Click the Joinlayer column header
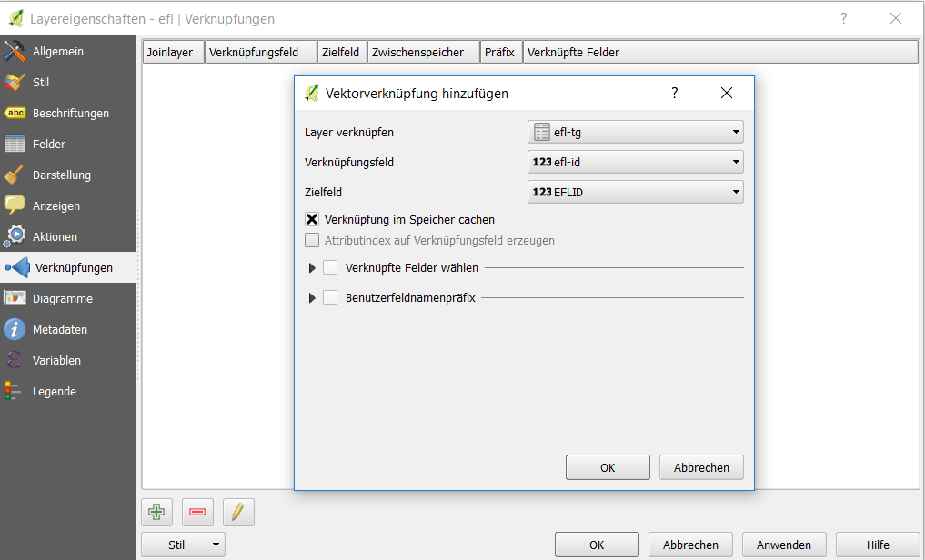Viewport: 925px width, 560px height. (x=170, y=53)
